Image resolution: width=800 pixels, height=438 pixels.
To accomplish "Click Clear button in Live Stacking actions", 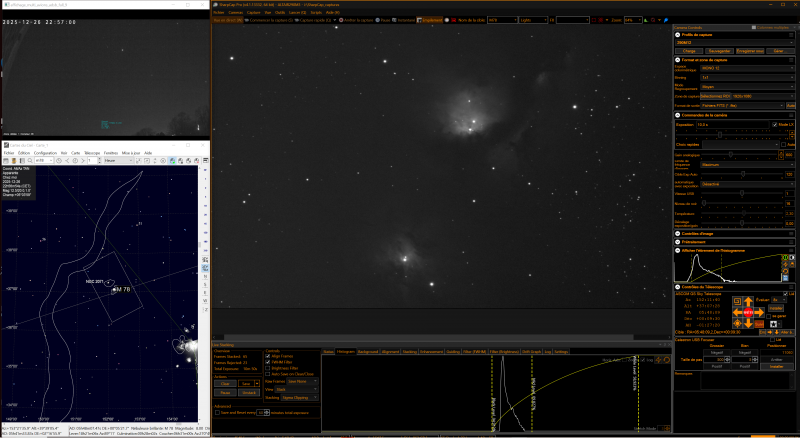I will (225, 384).
